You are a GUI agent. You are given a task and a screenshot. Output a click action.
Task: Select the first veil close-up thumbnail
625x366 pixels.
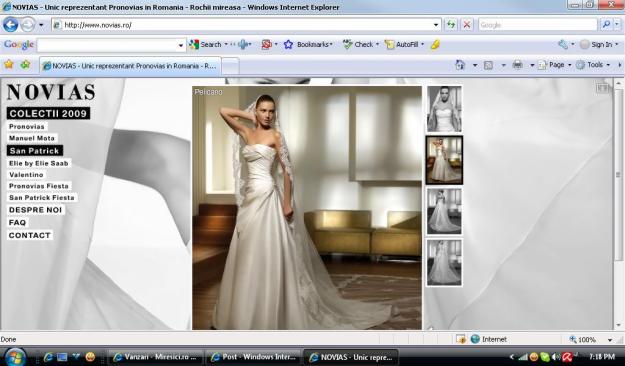444,109
